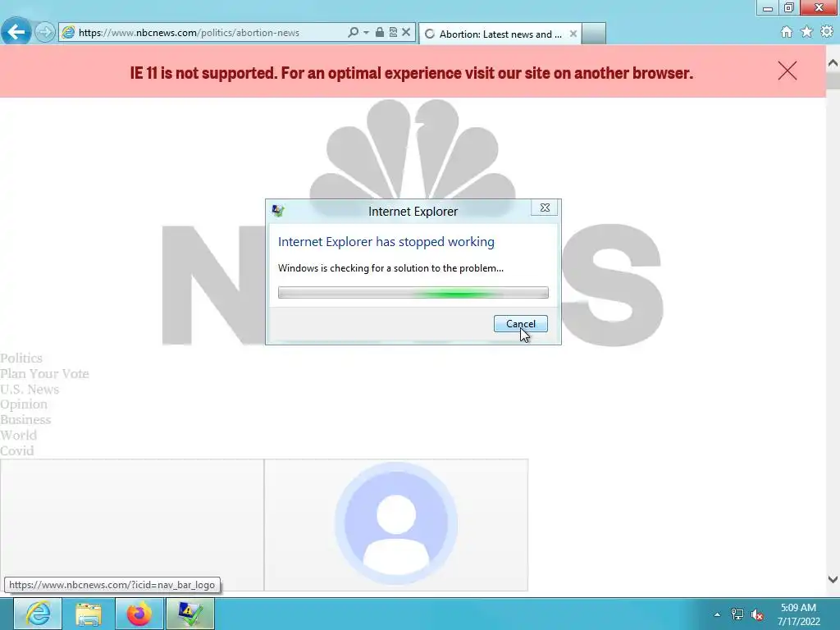
Task: Click the network tray icon
Action: tap(737, 614)
